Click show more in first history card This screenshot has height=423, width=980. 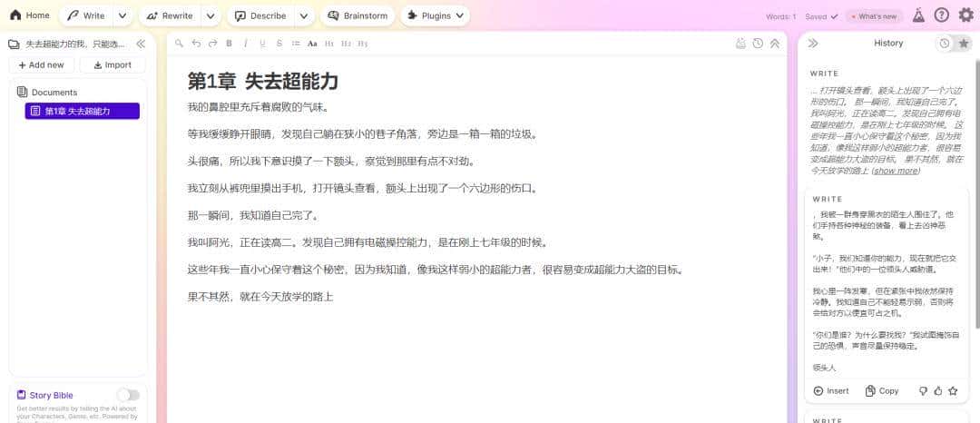[897, 171]
